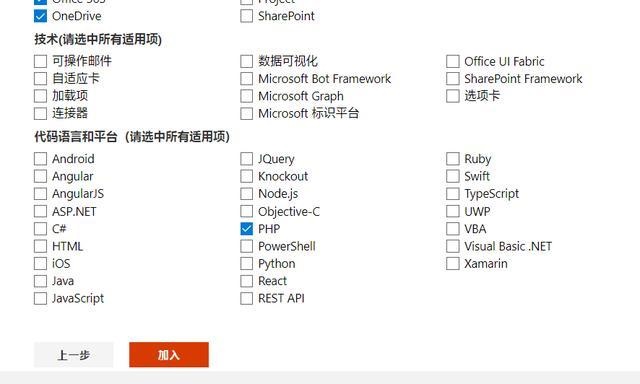This screenshot has height=384, width=640.
Task: Go back with the 上一步 button
Action: point(73,355)
